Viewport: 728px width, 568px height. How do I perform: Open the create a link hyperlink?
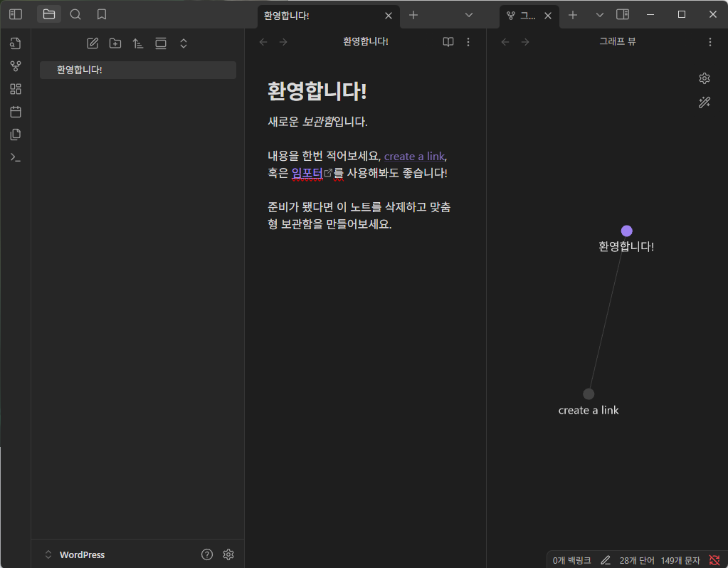pos(414,156)
